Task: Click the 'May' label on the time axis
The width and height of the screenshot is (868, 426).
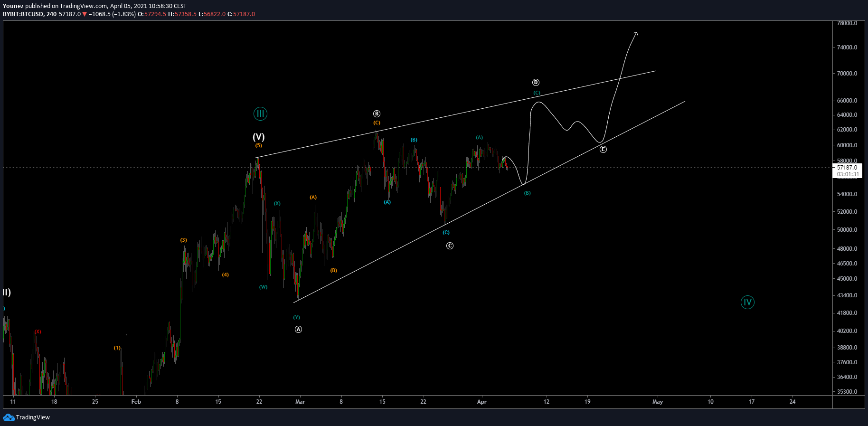Action: click(658, 402)
